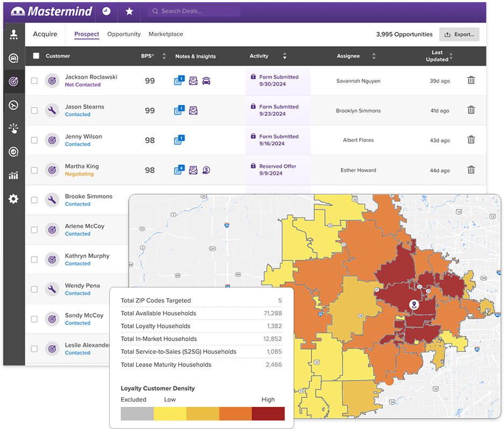Open the Jason Stearns customer name
The height and width of the screenshot is (429, 504).
(84, 107)
